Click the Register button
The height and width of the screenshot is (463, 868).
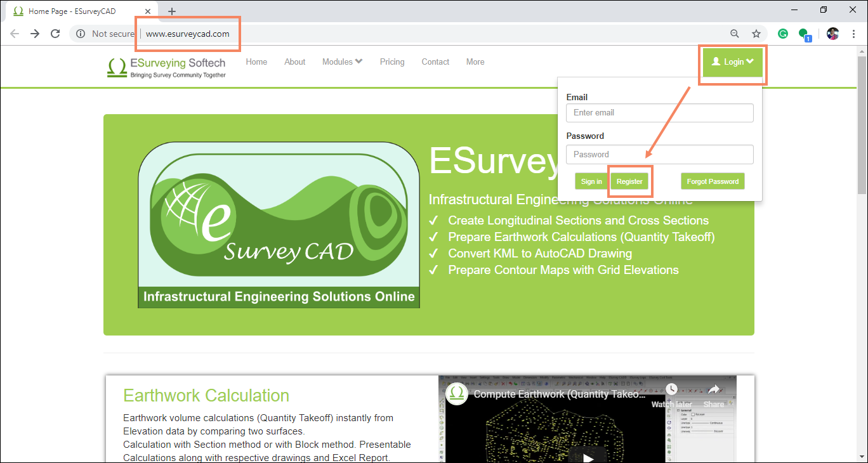point(629,181)
